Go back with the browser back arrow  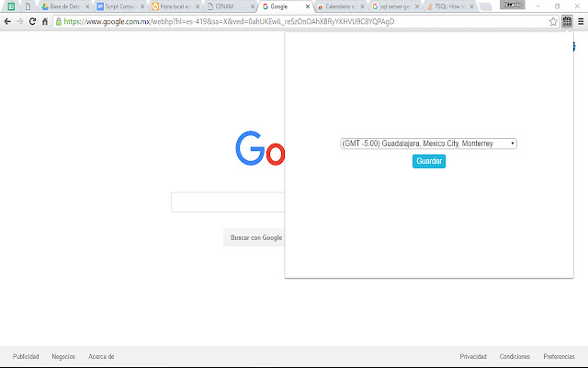pos(7,22)
